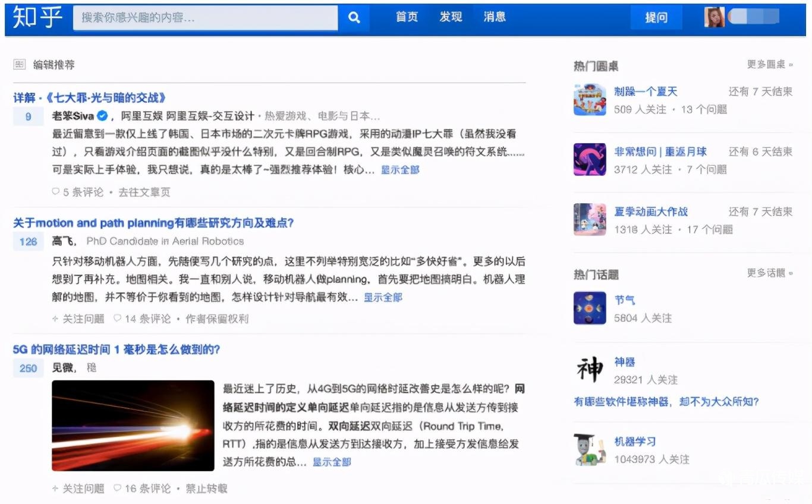Follow the motion and path planning question
Image resolution: width=812 pixels, height=504 pixels.
[x=78, y=319]
